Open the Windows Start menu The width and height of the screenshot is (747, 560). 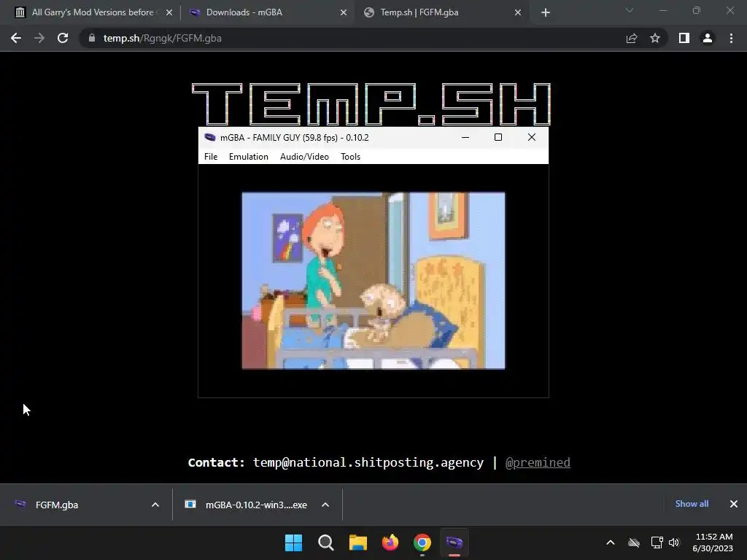click(293, 542)
